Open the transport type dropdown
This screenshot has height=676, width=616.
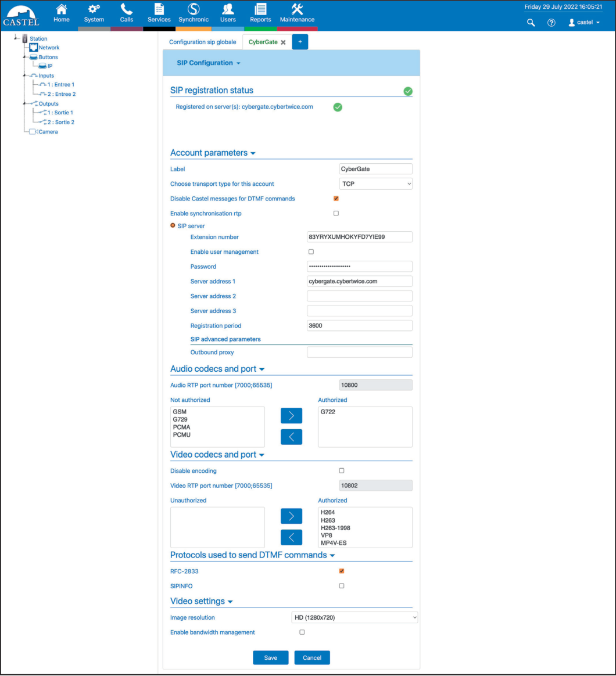point(375,183)
